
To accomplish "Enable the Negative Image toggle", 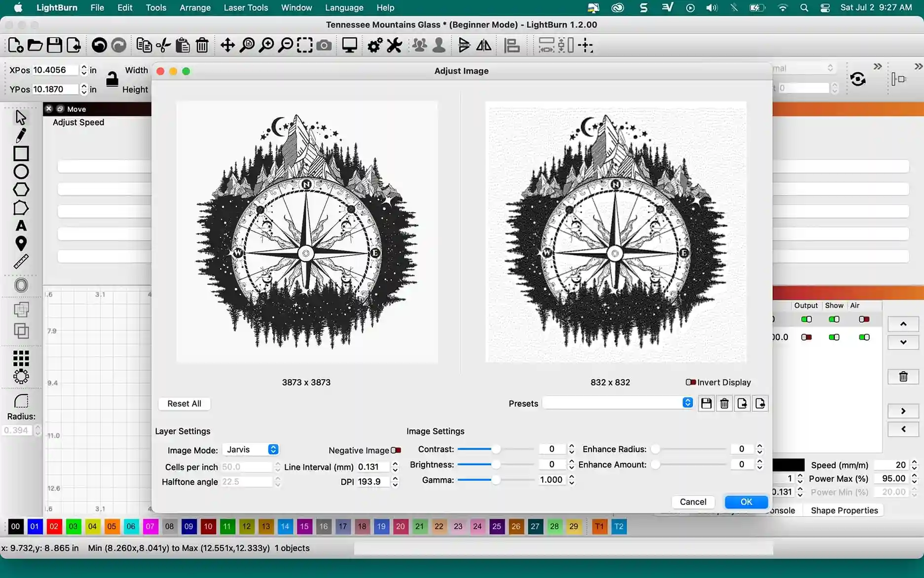I will (x=396, y=450).
